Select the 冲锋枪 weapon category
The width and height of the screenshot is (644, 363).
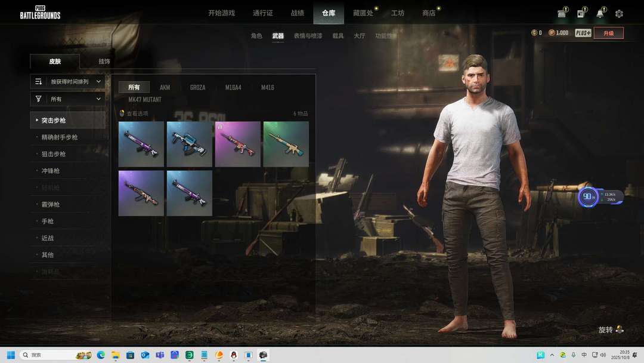pos(51,171)
